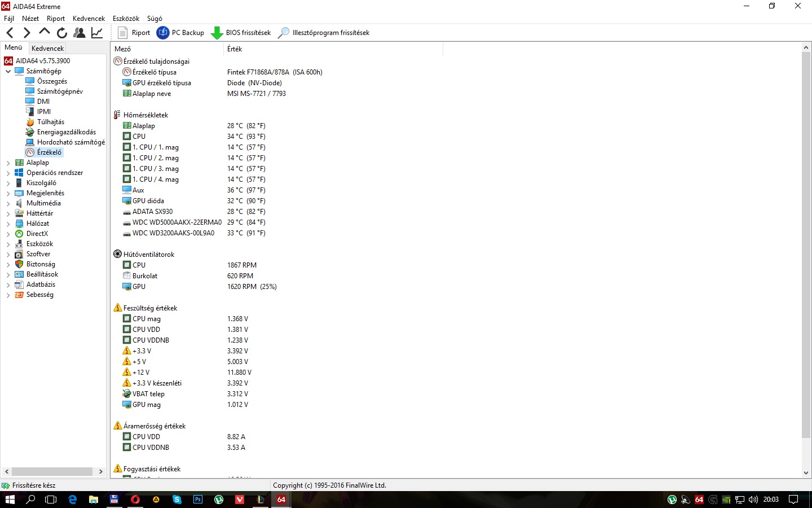The image size is (812, 508).
Task: Expand the Multimédia tree node
Action: pyautogui.click(x=8, y=203)
